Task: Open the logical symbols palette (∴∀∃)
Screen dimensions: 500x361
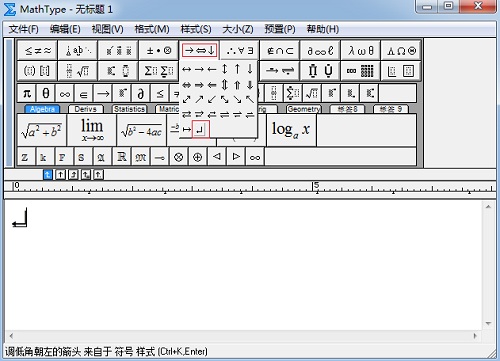Action: (240, 51)
